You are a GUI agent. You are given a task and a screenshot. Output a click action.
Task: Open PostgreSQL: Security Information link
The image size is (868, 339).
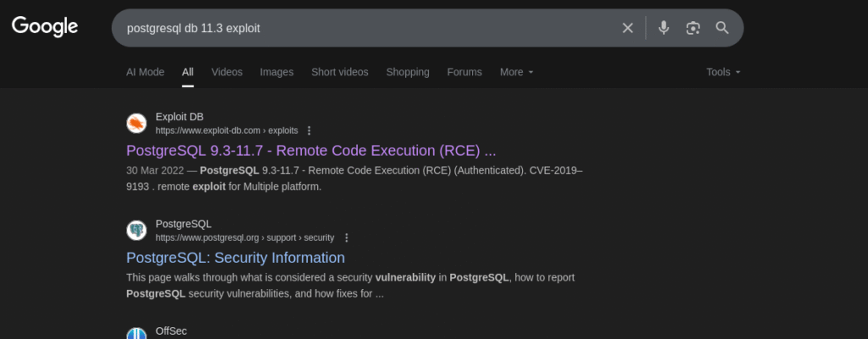pos(236,258)
